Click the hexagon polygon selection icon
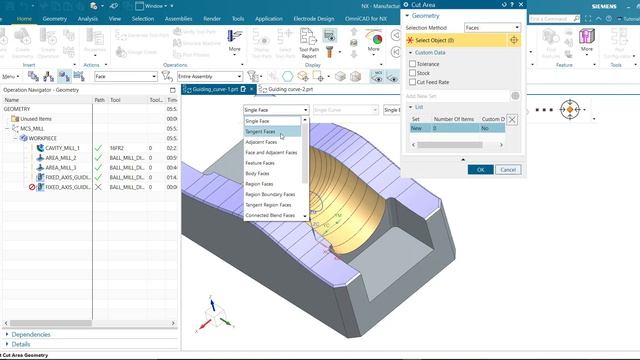The width and height of the screenshot is (640, 360). [x=288, y=76]
